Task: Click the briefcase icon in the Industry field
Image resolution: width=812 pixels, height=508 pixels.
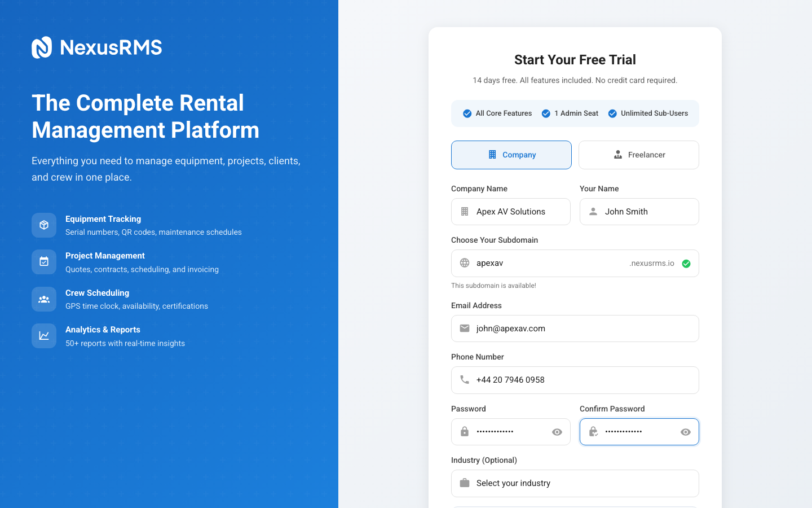Action: pyautogui.click(x=464, y=483)
